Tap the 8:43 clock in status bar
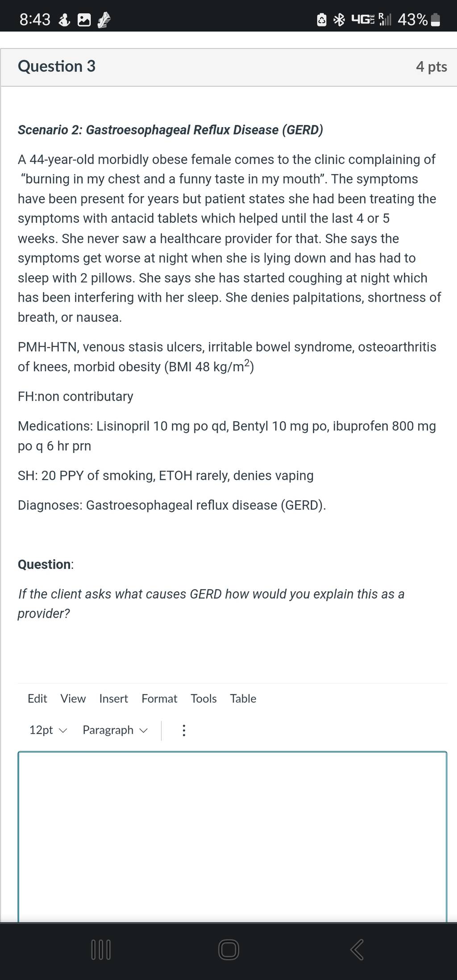Viewport: 457px width, 980px height. [35, 20]
